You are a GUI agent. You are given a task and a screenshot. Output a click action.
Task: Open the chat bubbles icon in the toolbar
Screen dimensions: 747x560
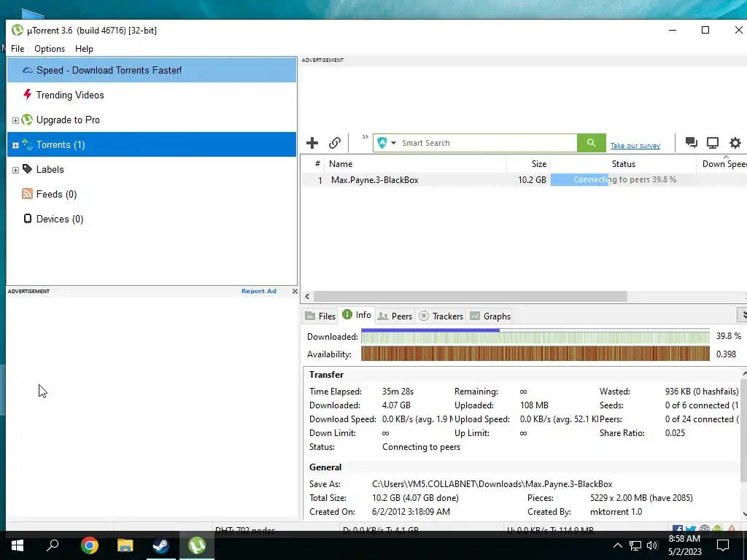click(x=691, y=142)
